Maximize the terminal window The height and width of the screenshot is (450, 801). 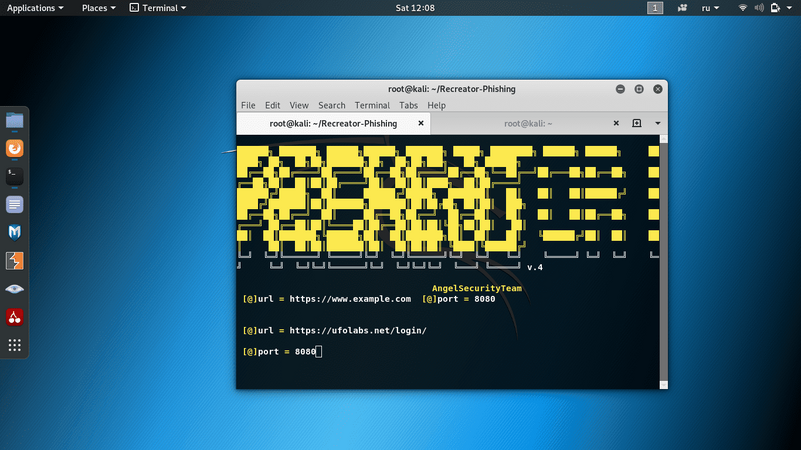point(639,89)
